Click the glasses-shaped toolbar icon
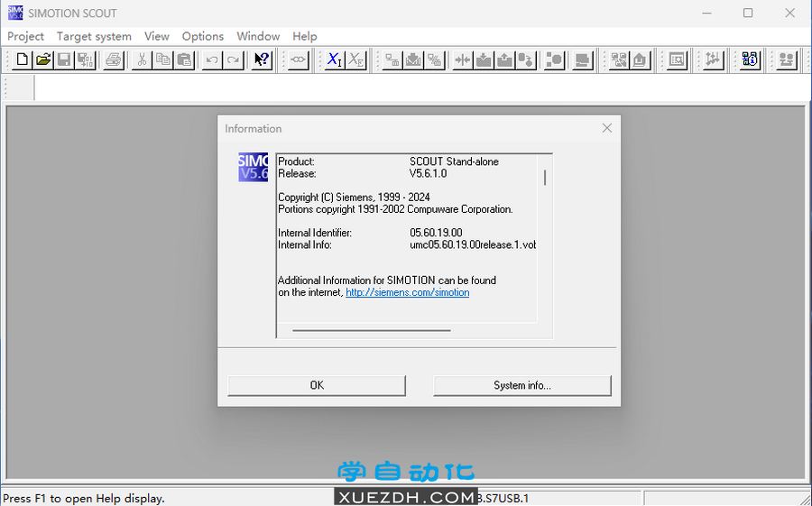812x506 pixels. (298, 60)
